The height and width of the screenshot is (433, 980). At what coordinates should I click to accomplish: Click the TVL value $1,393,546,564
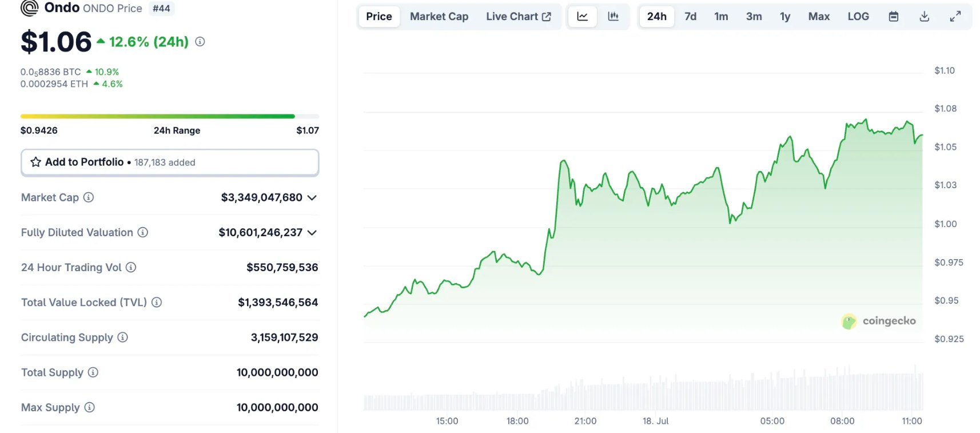(278, 302)
